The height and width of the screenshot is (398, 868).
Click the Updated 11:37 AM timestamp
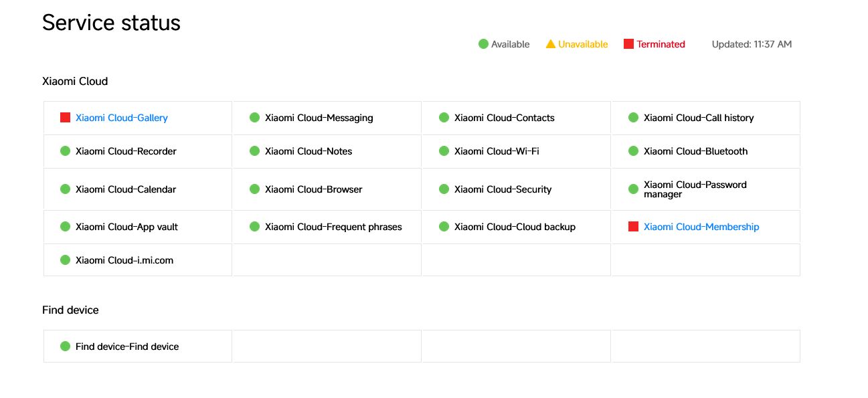[751, 44]
